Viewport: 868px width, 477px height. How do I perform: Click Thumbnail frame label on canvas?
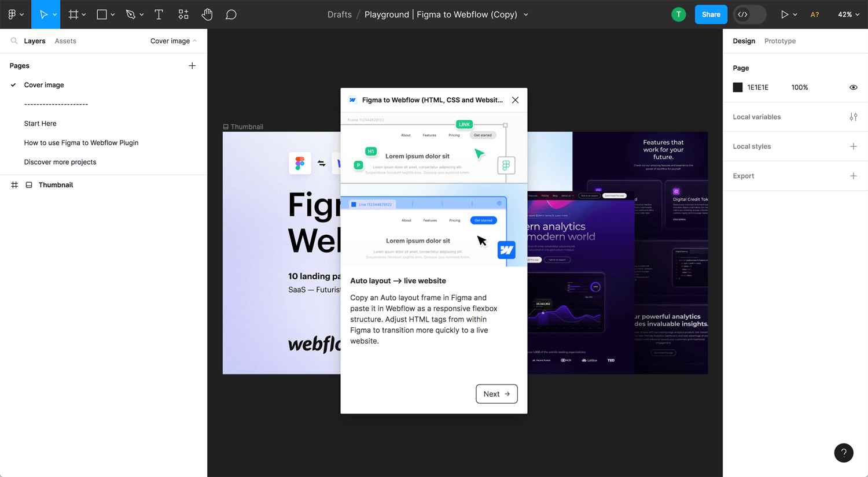click(x=247, y=127)
